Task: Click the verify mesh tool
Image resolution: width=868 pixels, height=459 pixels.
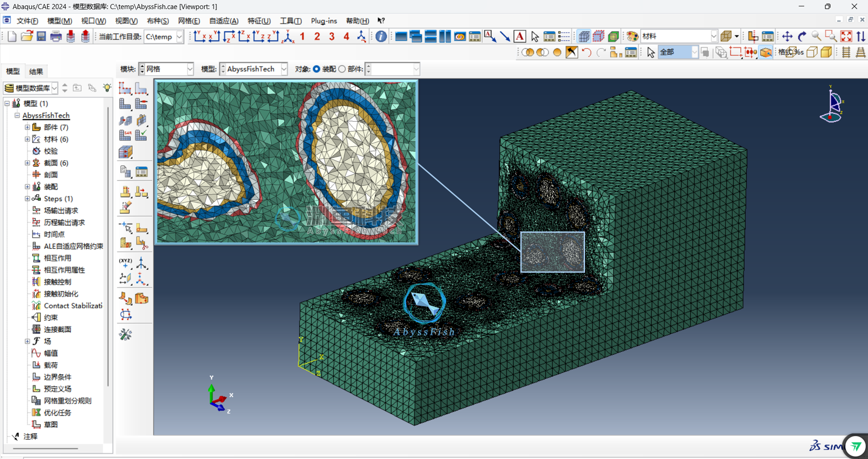Action: tap(141, 135)
